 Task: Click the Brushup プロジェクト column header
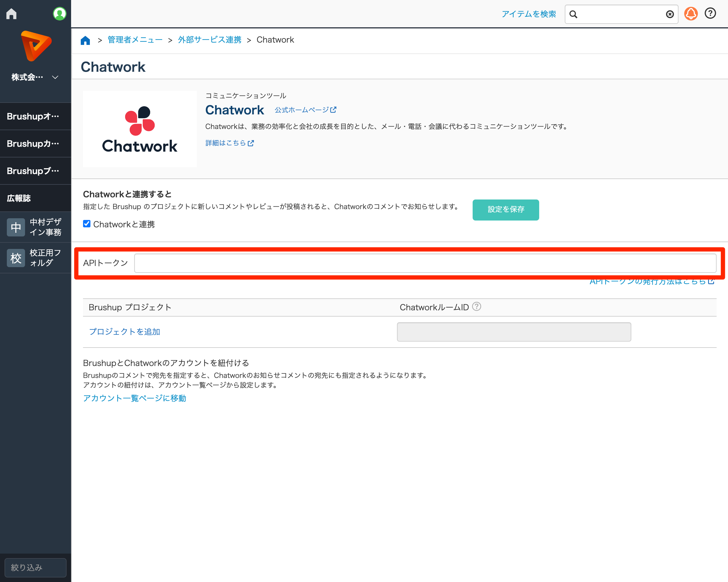[130, 307]
